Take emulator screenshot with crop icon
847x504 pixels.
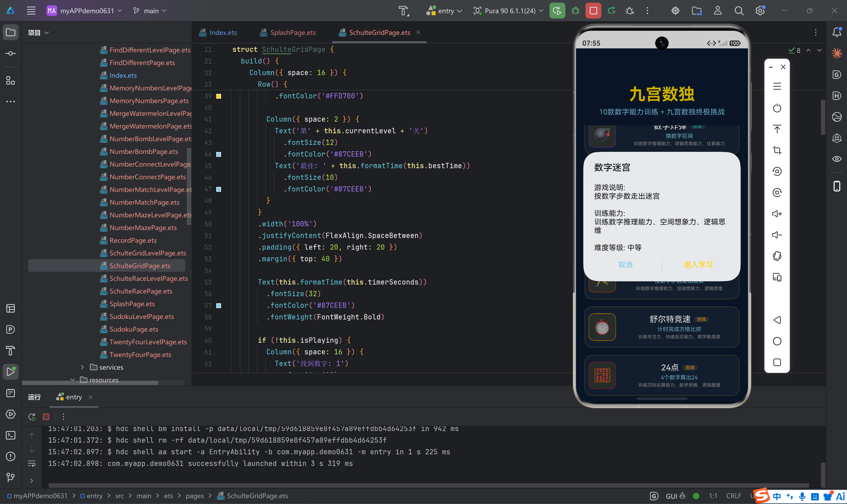777,150
